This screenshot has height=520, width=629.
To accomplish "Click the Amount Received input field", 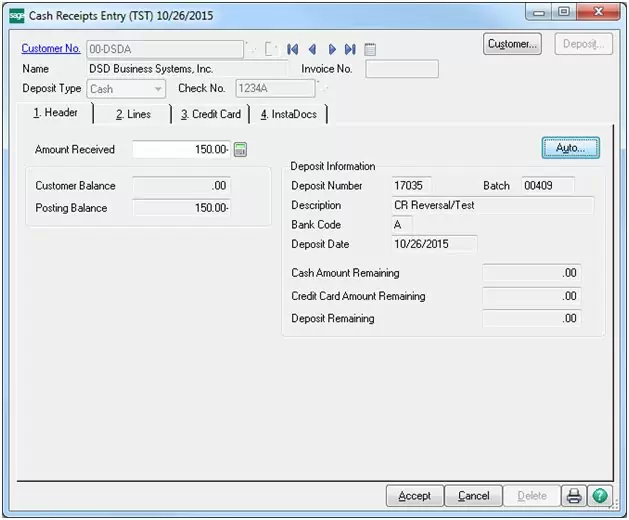I will [181, 150].
